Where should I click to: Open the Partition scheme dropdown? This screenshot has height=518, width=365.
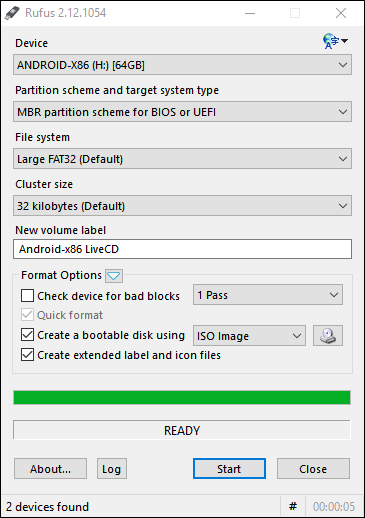click(x=182, y=112)
